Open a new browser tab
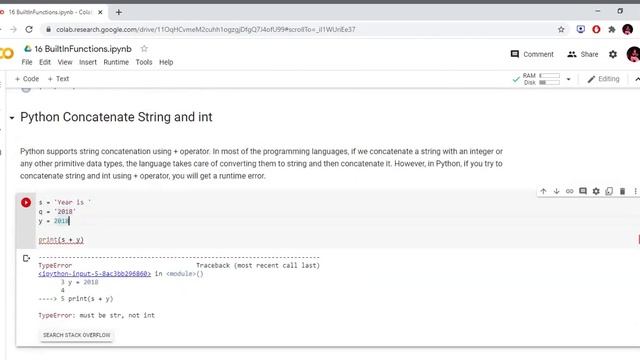 119,12
